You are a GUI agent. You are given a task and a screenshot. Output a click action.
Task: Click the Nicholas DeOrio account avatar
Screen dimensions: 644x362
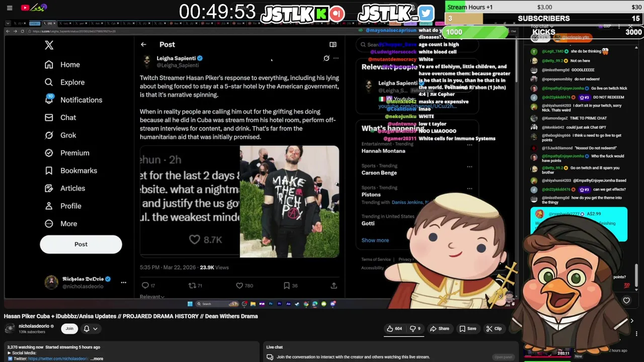[51, 283]
